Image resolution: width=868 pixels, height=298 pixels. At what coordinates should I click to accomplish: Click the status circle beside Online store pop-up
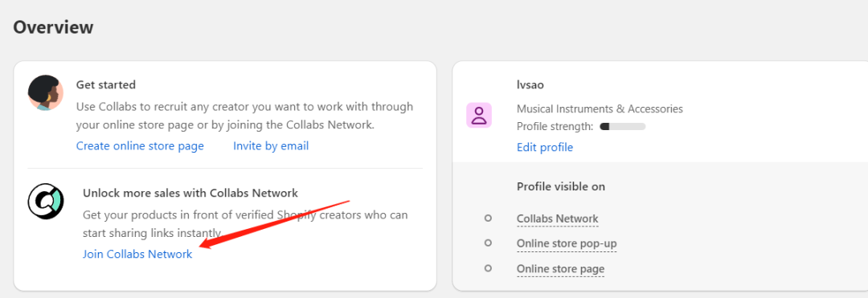pyautogui.click(x=488, y=243)
